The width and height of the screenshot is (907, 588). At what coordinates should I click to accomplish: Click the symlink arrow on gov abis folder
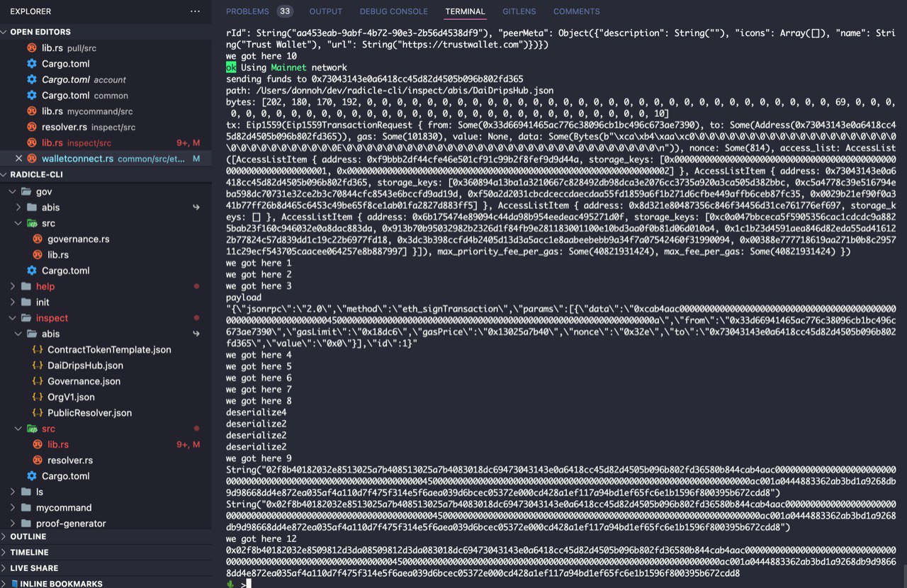click(x=196, y=208)
